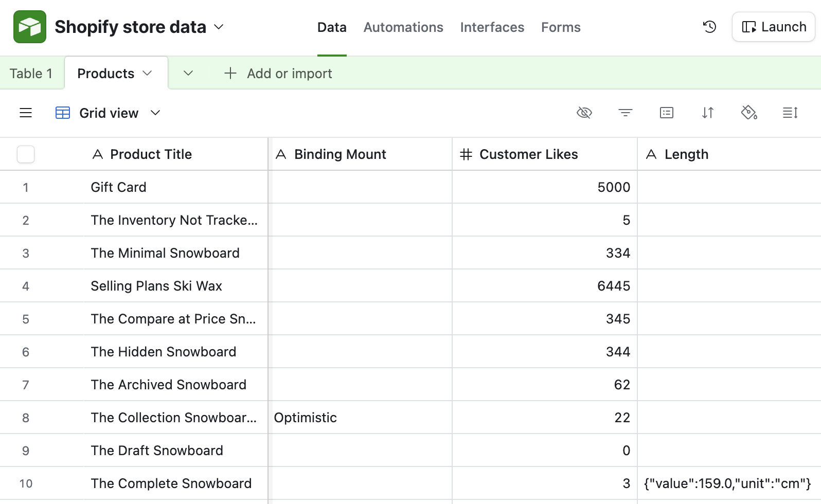Image resolution: width=821 pixels, height=504 pixels.
Task: Open the base history clock icon
Action: [709, 27]
